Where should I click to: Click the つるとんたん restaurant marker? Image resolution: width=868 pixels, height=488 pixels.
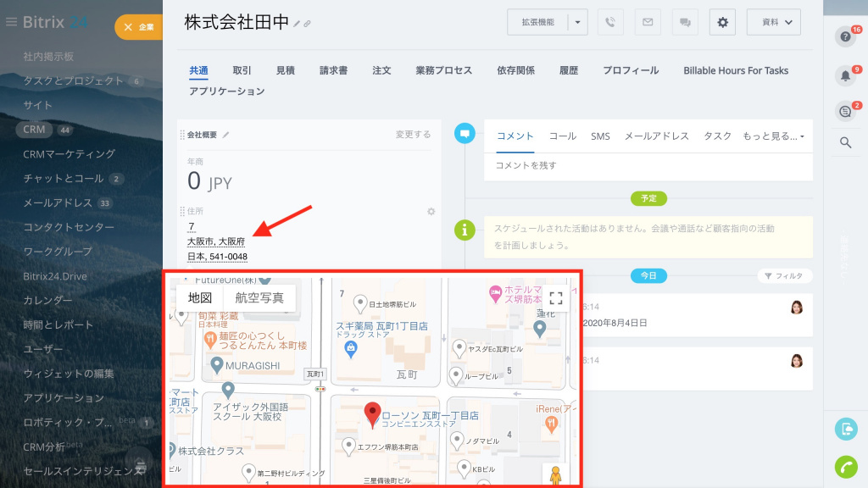pyautogui.click(x=210, y=339)
